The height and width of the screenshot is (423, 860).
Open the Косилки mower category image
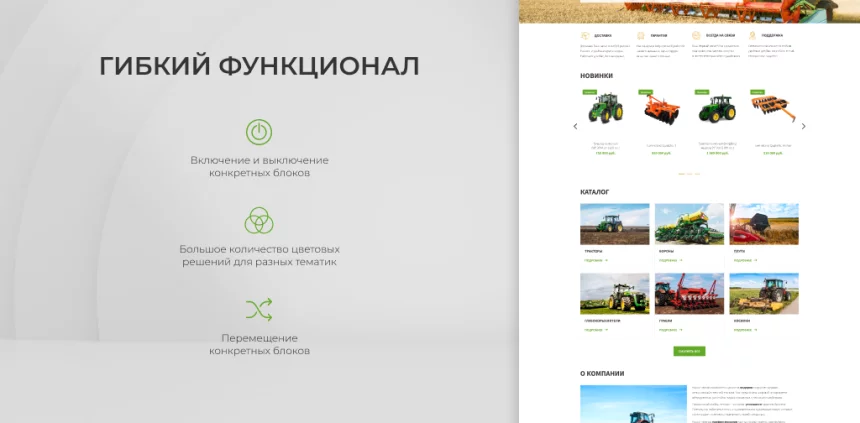pos(764,293)
